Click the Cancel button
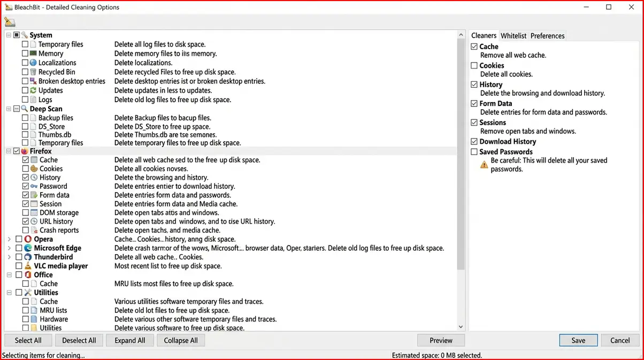Screen dimensions: 644x360 click(620, 340)
